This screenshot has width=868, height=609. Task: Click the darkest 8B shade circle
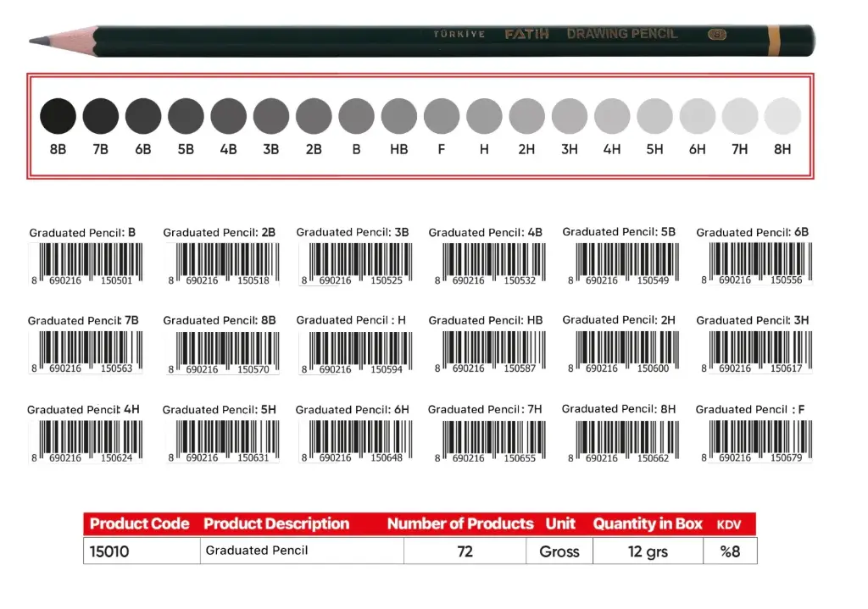58,115
